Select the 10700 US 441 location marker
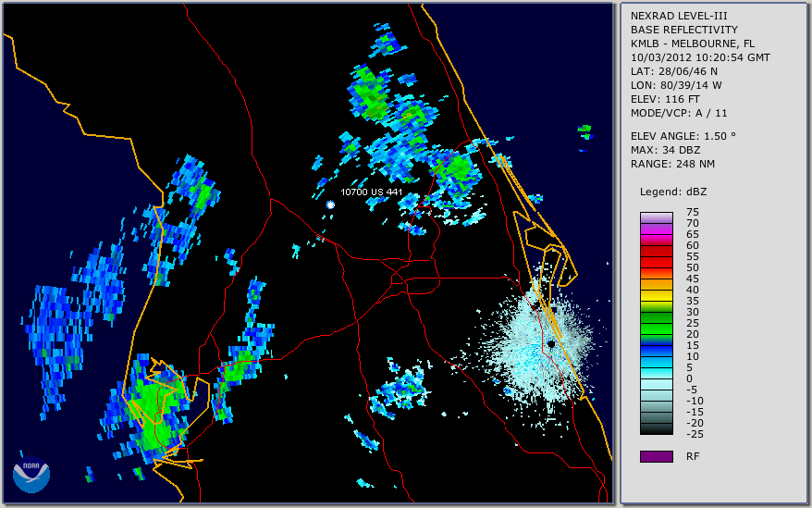This screenshot has height=508, width=812. coord(330,204)
